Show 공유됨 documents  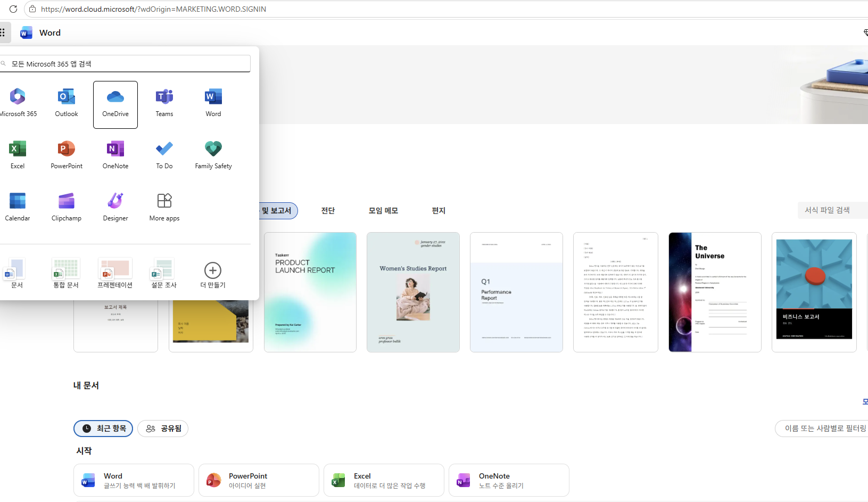tap(163, 429)
